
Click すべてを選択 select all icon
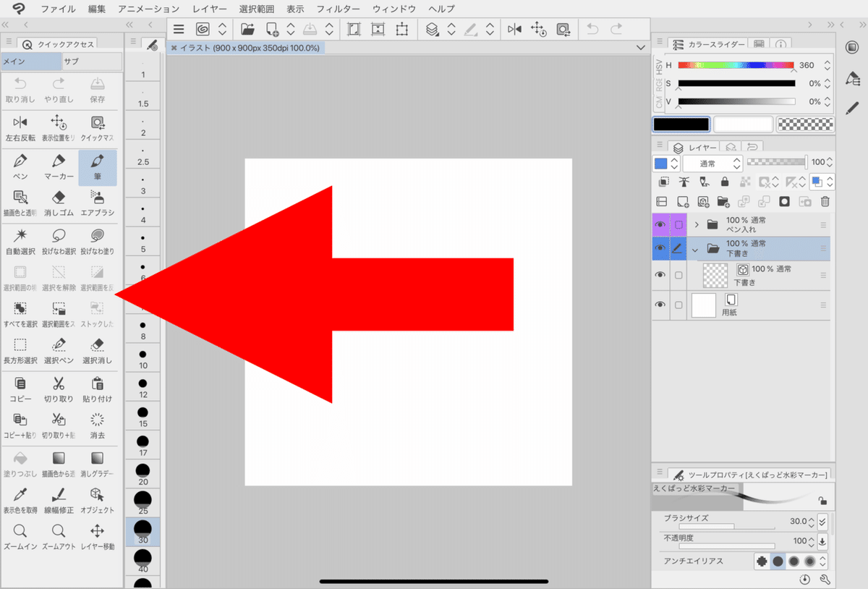20,313
